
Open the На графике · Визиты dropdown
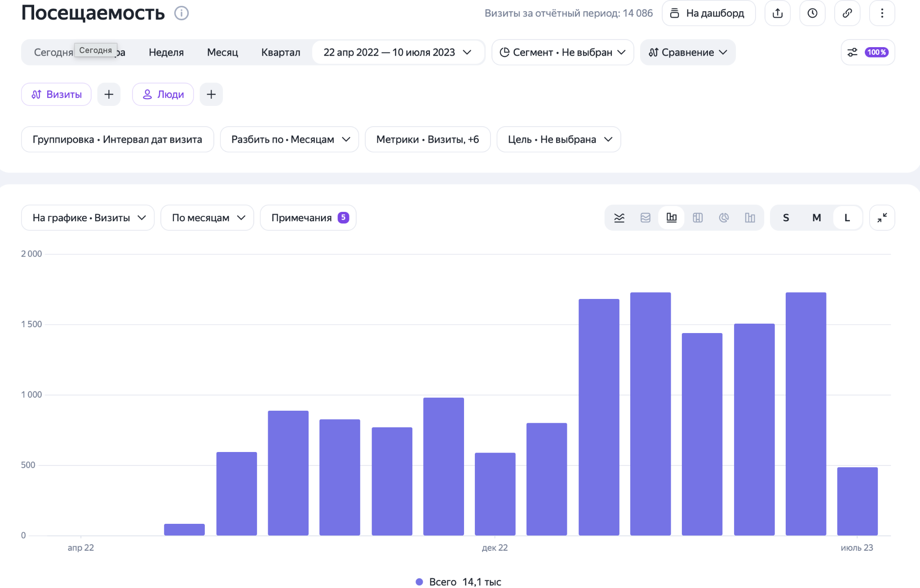(88, 218)
